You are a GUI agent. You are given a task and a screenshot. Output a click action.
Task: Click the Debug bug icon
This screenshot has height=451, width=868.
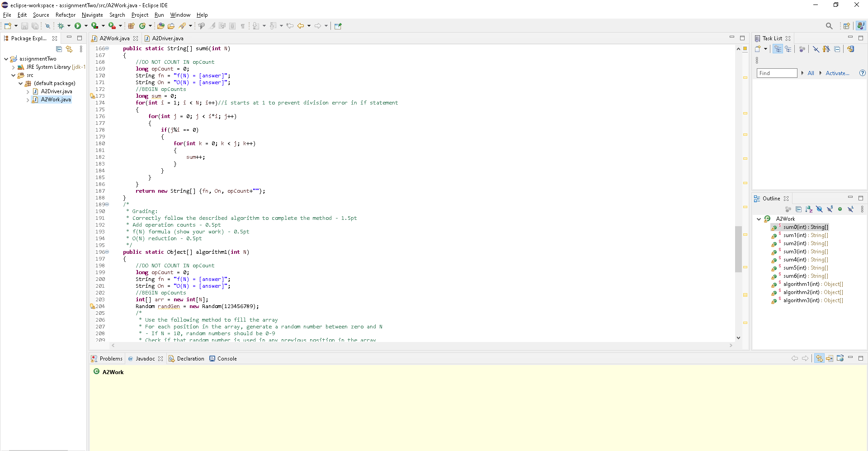61,26
